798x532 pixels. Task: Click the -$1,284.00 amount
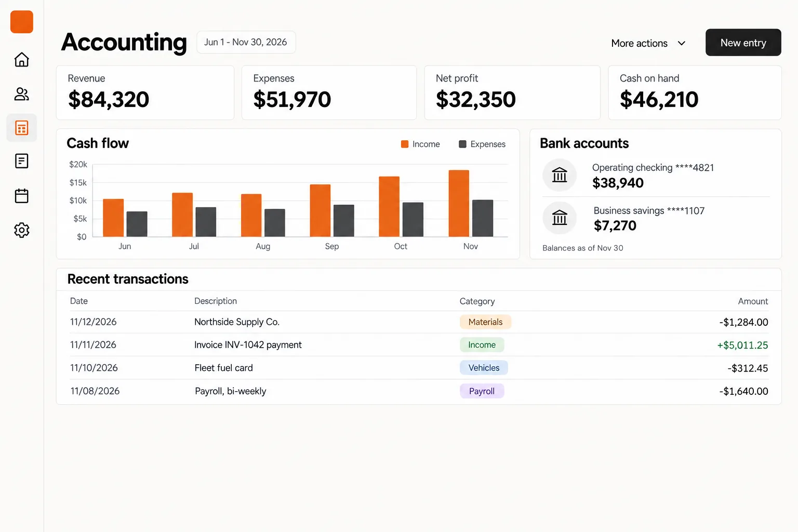tap(743, 323)
